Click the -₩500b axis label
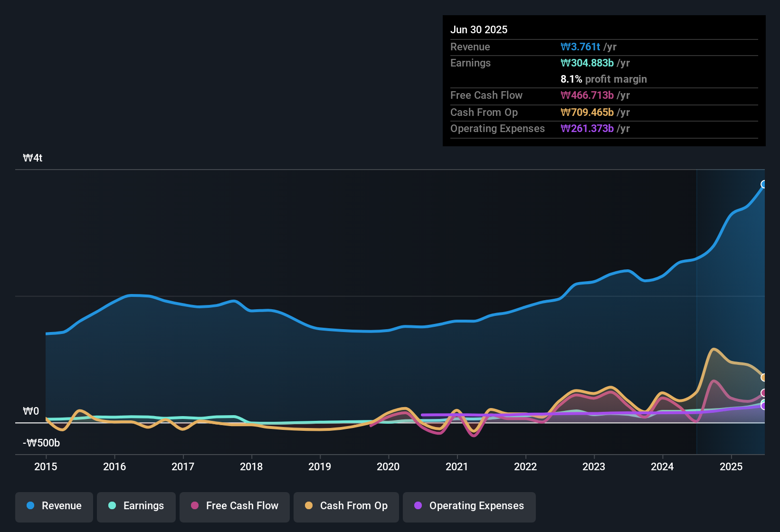 (x=40, y=443)
